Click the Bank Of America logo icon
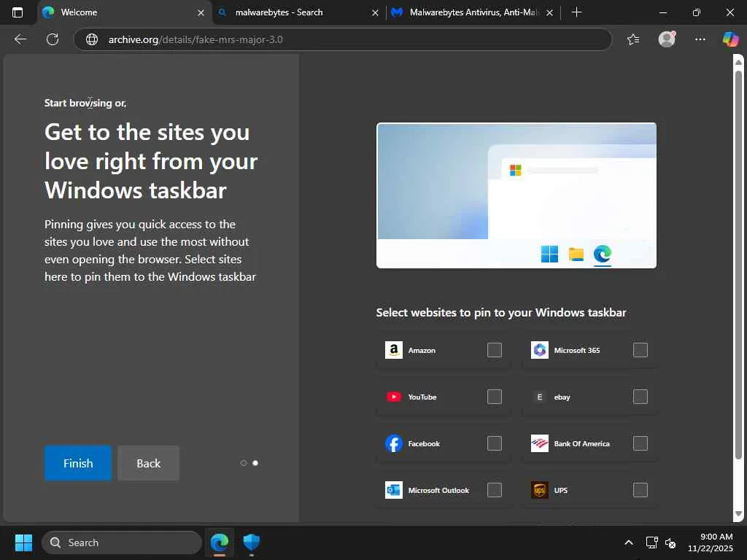This screenshot has height=560, width=747. [x=540, y=443]
